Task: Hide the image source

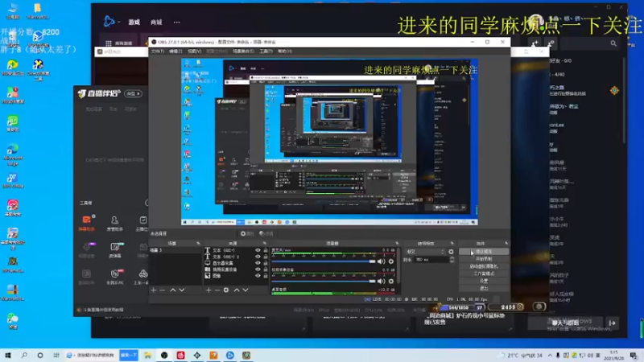Action: click(x=258, y=276)
